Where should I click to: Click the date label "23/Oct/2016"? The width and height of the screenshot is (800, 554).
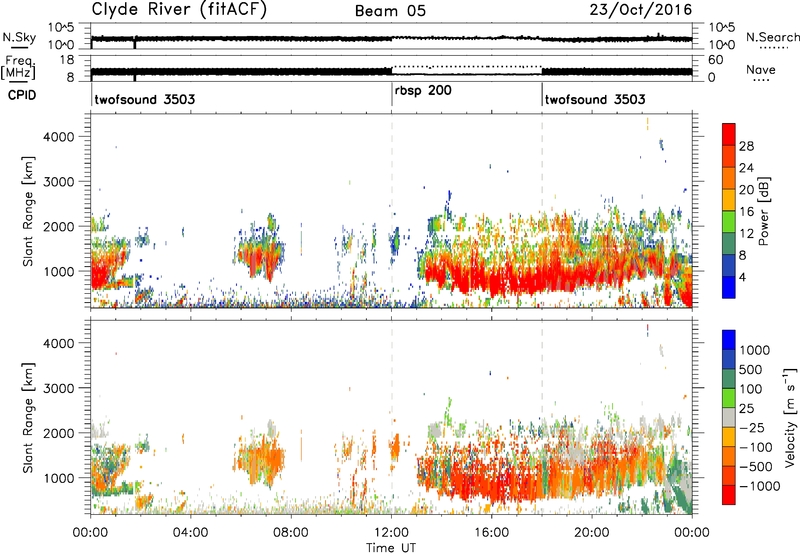pos(641,10)
